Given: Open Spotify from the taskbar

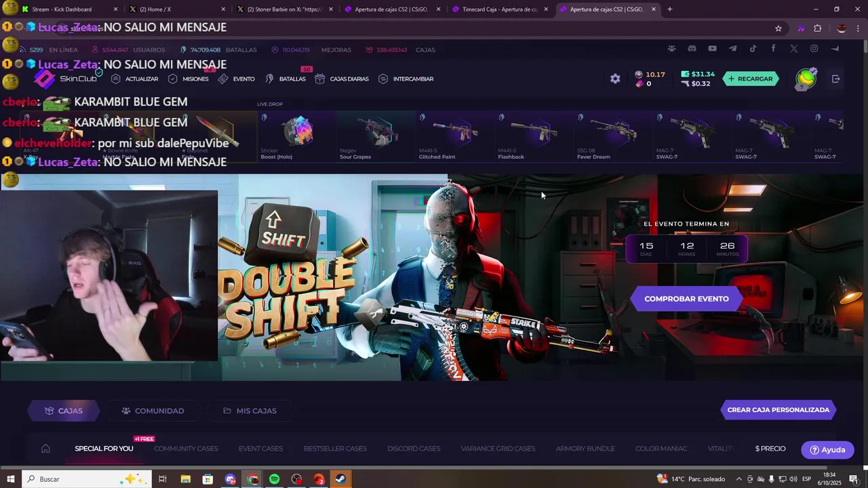Looking at the screenshot, I should 275,479.
